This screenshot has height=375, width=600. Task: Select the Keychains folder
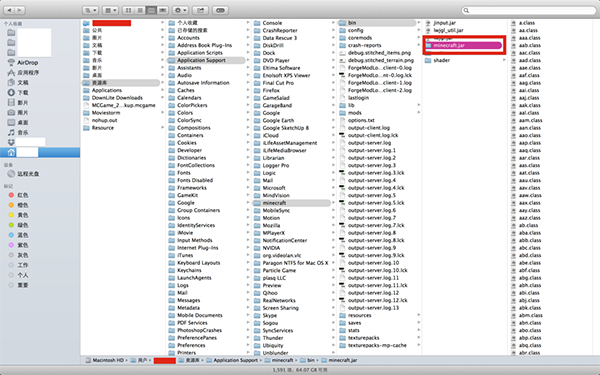click(189, 270)
